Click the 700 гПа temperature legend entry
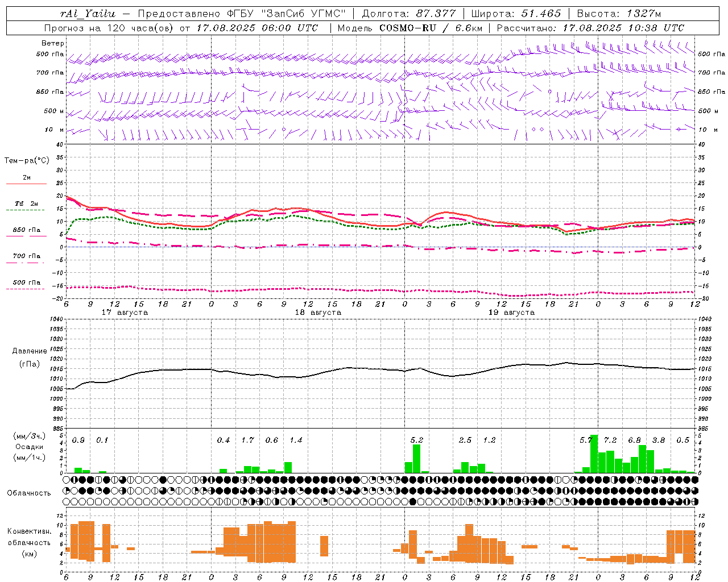This screenshot has height=582, width=728. pos(27,256)
